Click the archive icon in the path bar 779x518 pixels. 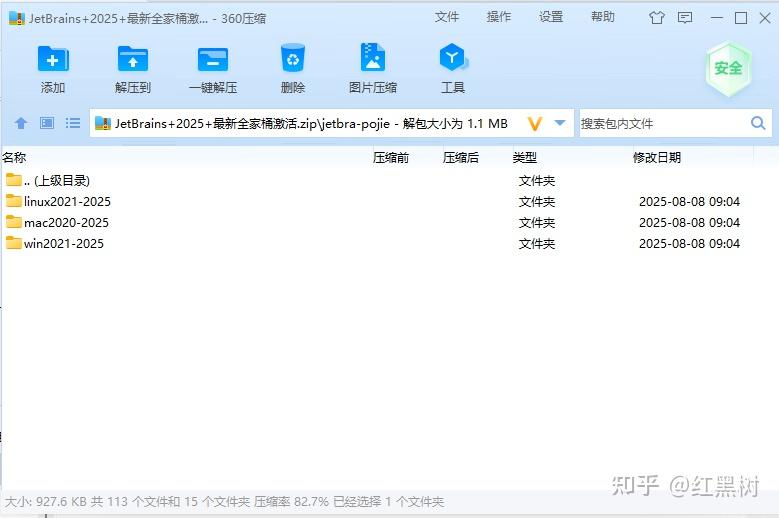tap(103, 123)
